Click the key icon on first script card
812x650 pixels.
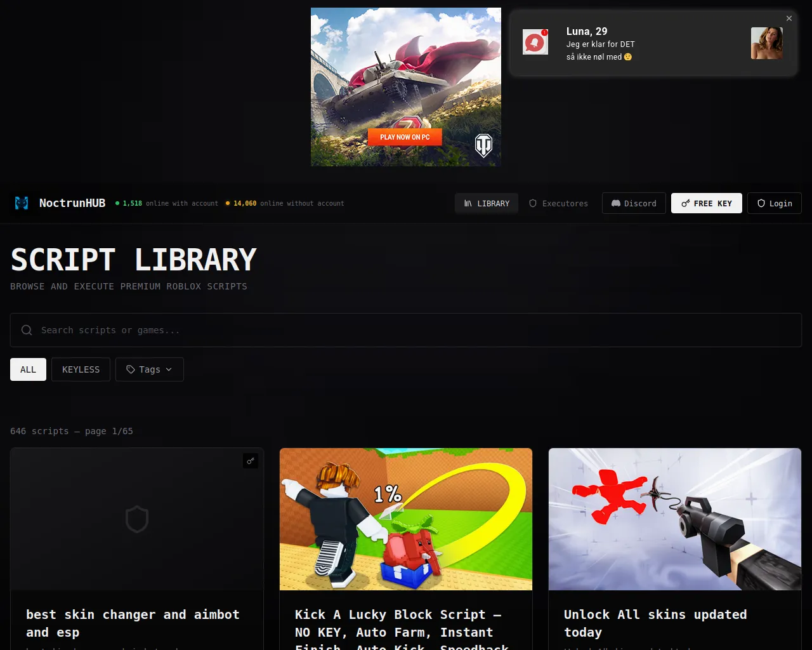[x=251, y=461]
